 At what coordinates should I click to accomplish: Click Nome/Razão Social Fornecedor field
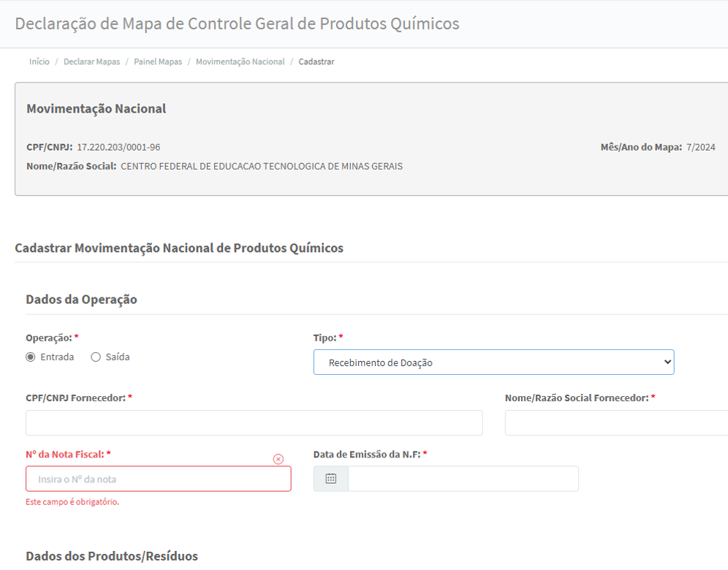coord(617,423)
